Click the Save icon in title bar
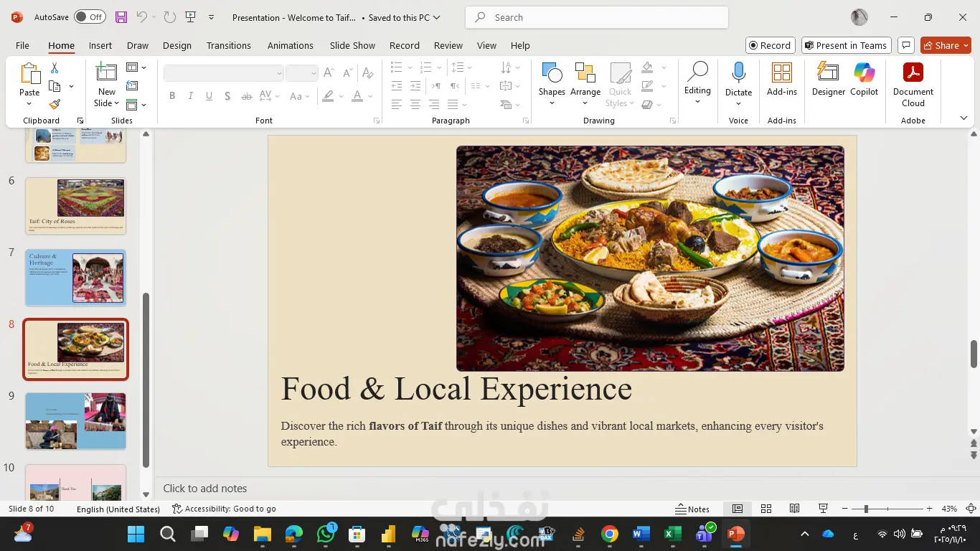 (121, 17)
